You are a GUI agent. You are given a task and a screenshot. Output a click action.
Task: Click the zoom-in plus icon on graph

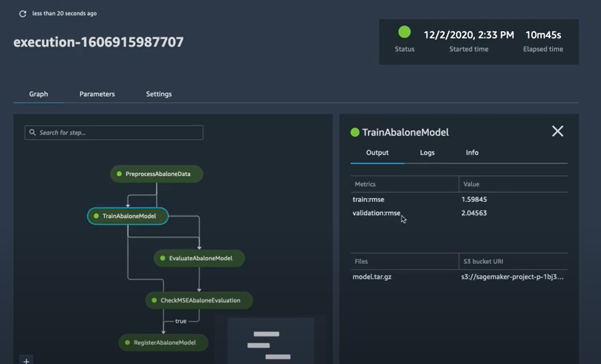pyautogui.click(x=27, y=361)
